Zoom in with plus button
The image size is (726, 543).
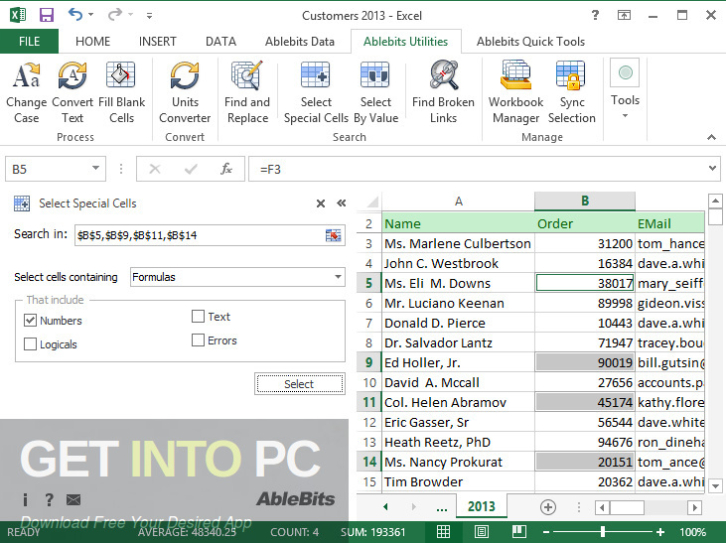coord(660,532)
